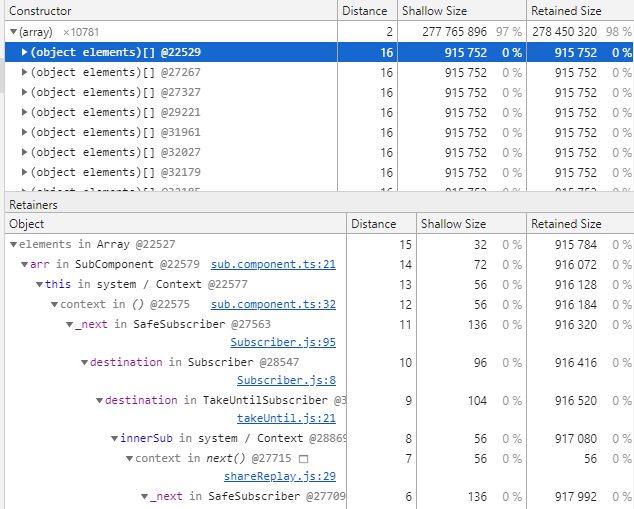Expand the (object elements)[] @27327 row
Viewport: 634px width, 509px height.
24,92
